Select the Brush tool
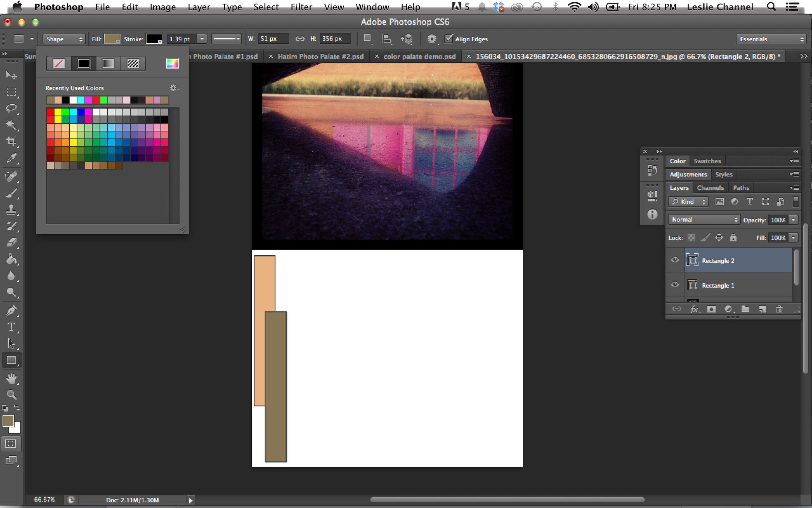 click(x=12, y=193)
